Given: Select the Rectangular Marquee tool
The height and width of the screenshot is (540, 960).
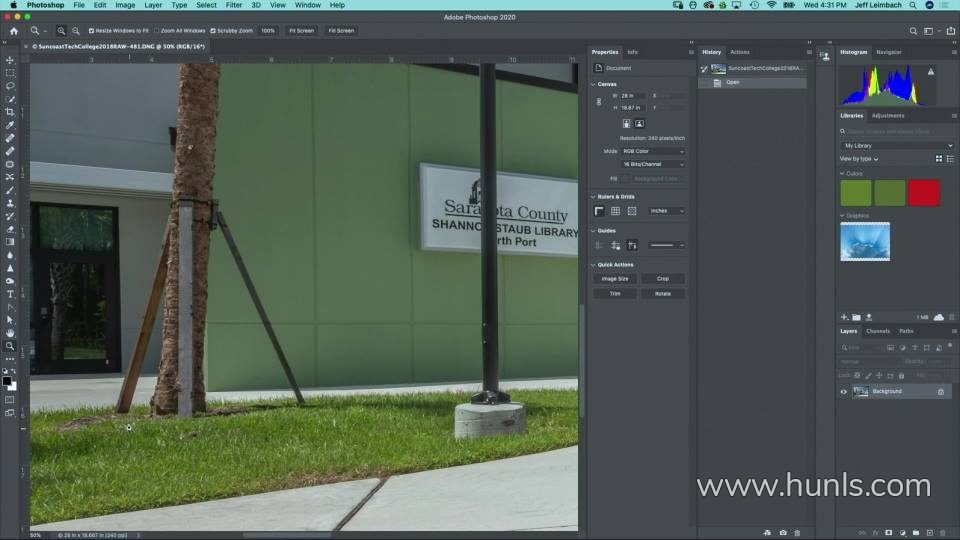Looking at the screenshot, I should click(10, 73).
